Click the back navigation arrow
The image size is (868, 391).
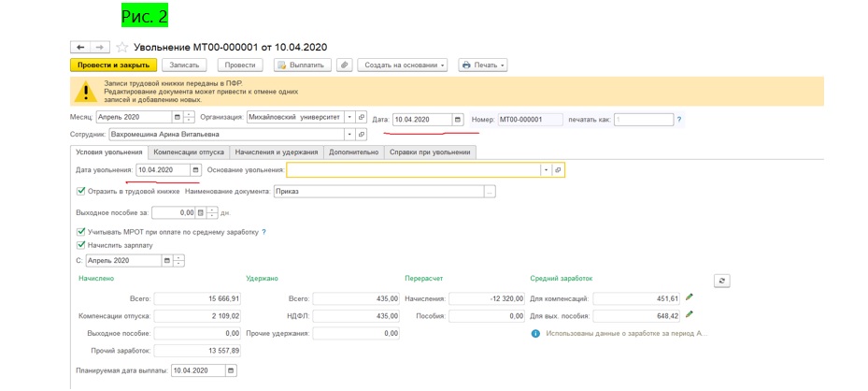click(x=80, y=47)
